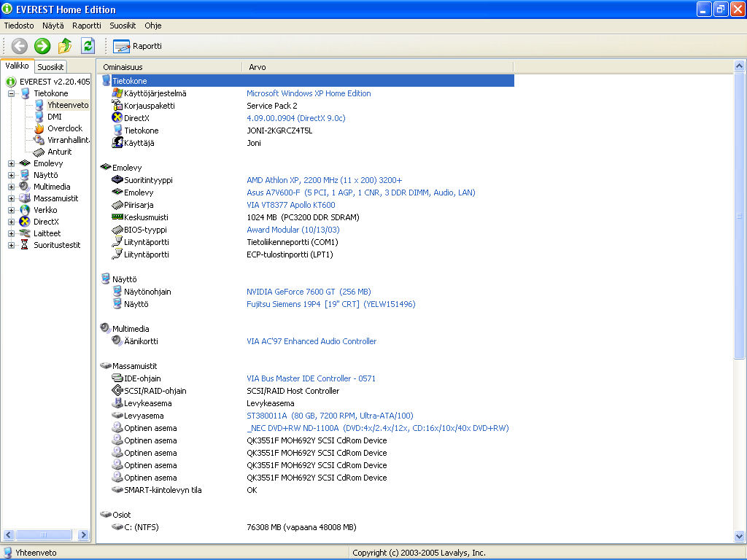This screenshot has width=747, height=560.
Task: Click the JONI-2KGRCZ4T5L computer name value
Action: pos(279,131)
